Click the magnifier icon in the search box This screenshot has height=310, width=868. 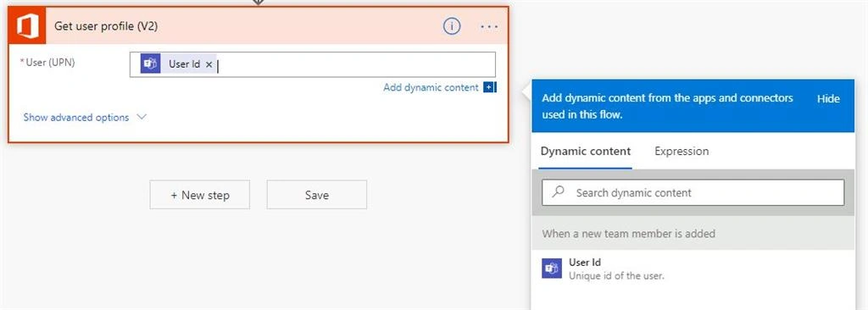pos(559,192)
